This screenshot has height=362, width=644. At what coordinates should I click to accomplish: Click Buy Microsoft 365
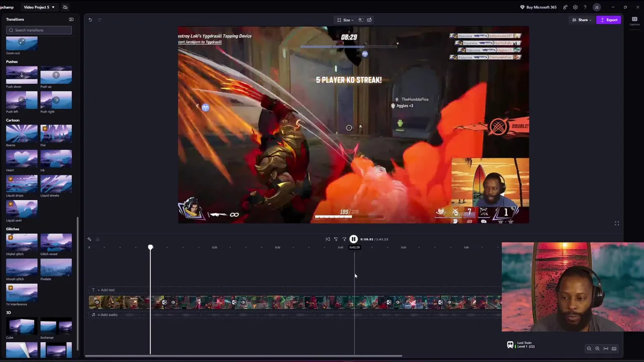[x=538, y=7]
